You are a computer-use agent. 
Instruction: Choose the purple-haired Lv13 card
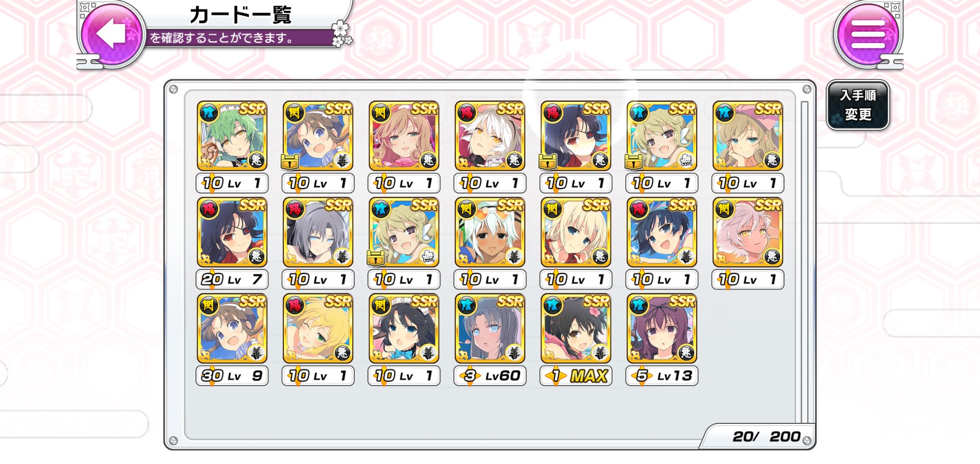tap(662, 329)
